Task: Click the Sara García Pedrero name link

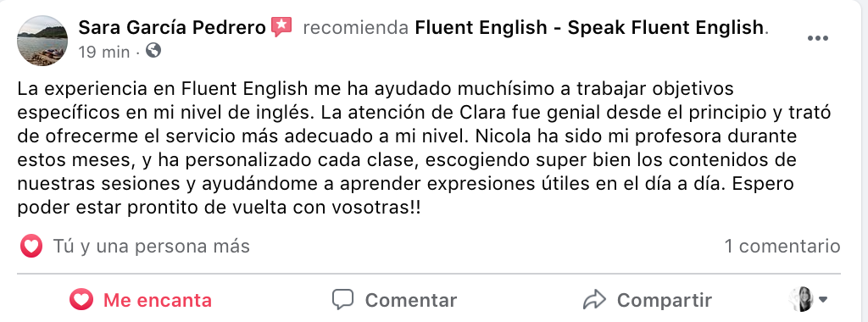Action: point(172,27)
